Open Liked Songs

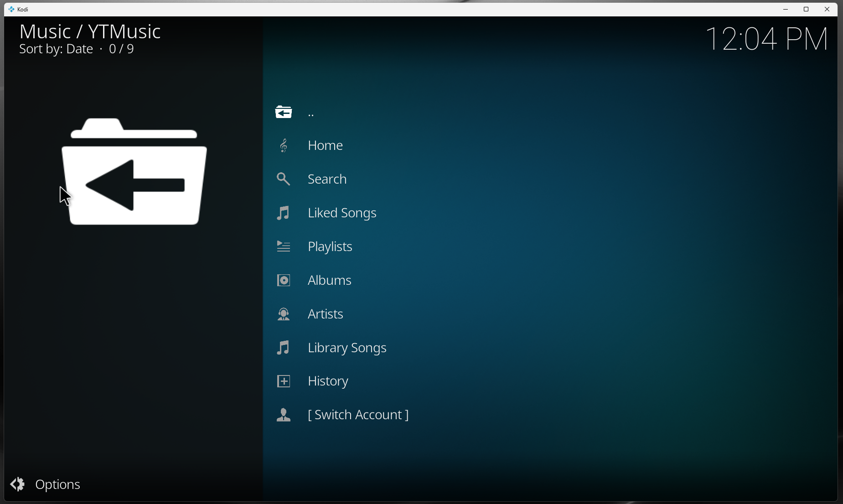[342, 213]
